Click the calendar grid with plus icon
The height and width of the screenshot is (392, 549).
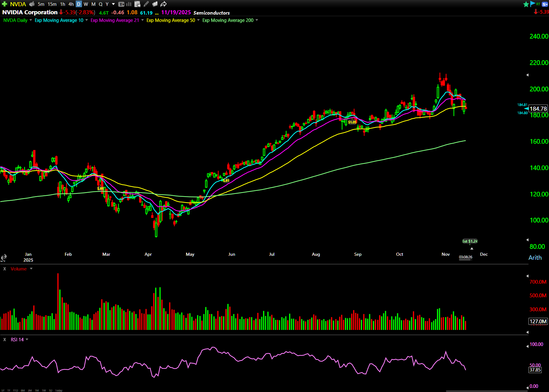[x=138, y=4]
